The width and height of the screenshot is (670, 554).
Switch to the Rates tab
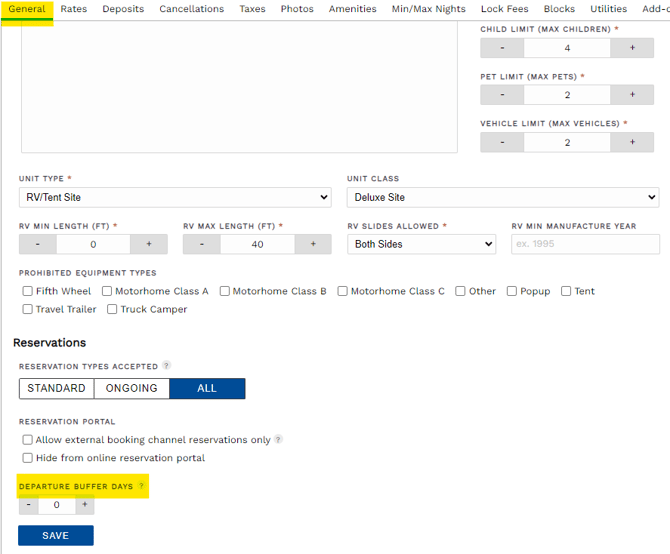point(73,9)
